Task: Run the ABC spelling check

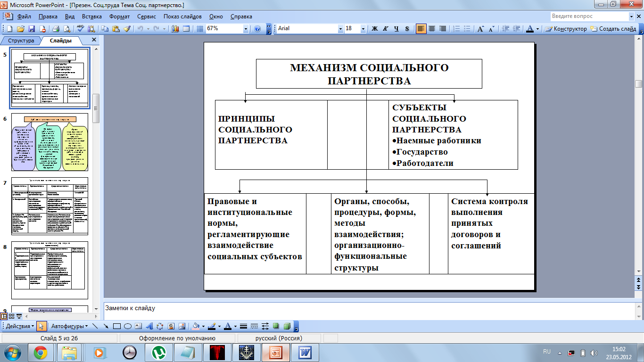Action: click(81, 28)
